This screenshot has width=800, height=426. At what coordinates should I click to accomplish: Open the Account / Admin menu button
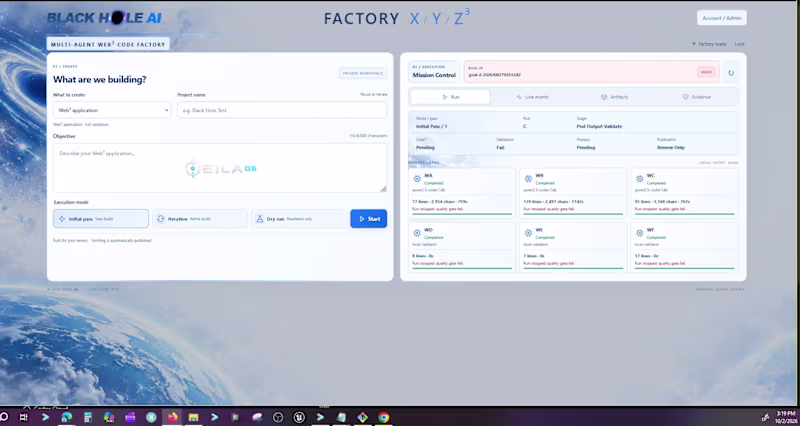tap(721, 18)
